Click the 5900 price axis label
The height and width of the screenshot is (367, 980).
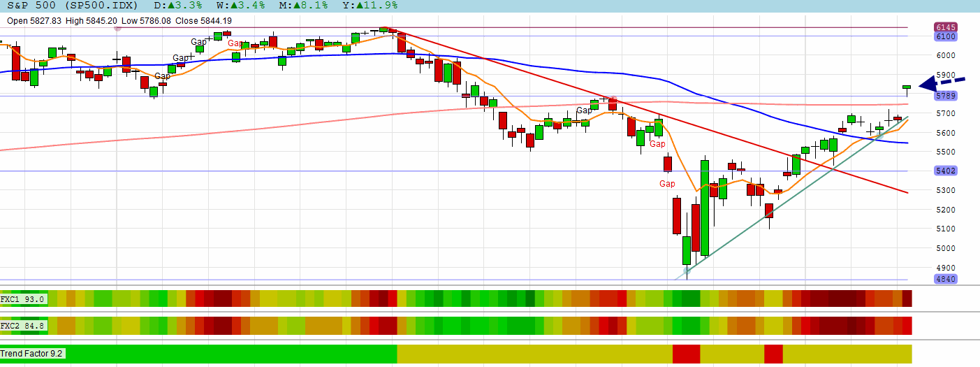[x=945, y=75]
